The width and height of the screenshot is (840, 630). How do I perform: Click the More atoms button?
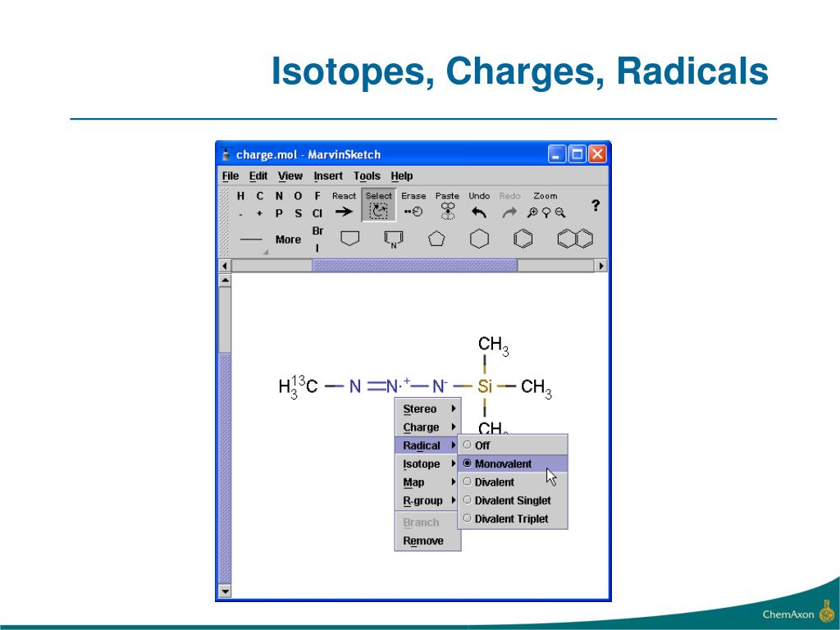click(288, 240)
